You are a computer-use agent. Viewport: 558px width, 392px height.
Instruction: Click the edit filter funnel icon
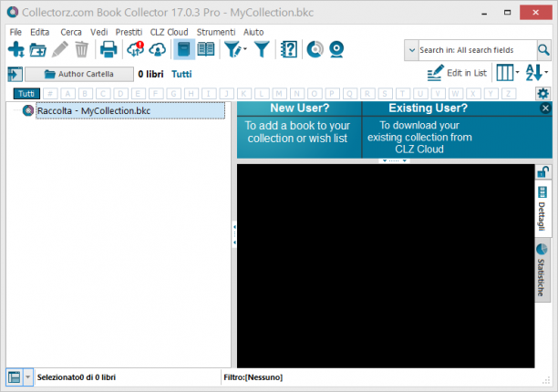pos(233,49)
